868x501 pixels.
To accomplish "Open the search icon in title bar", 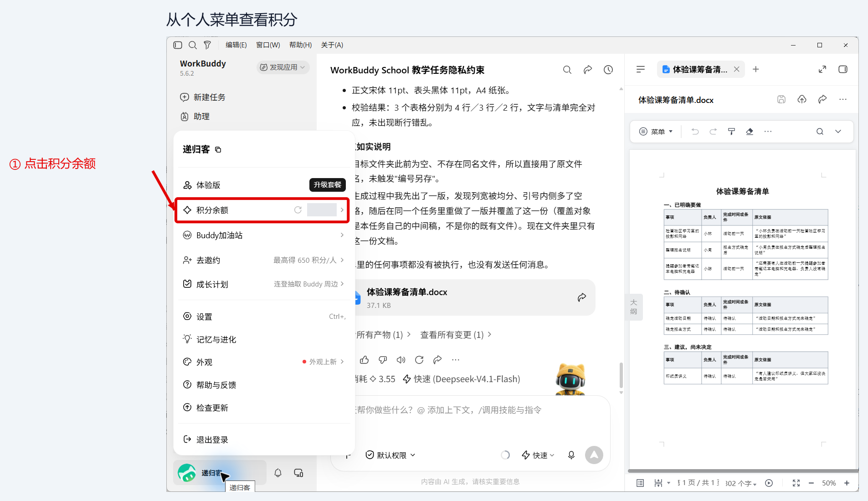I will 193,45.
